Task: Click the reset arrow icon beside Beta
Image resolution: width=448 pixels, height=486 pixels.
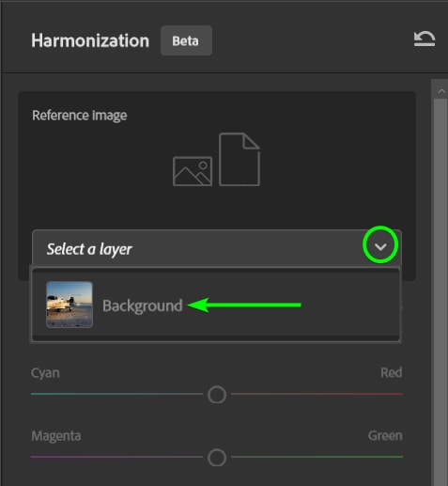Action: point(425,39)
